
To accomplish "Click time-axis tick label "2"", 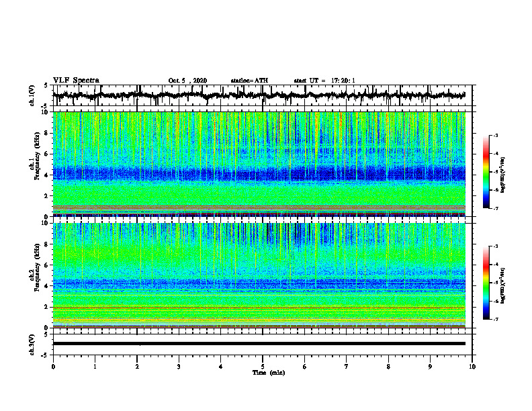I will pos(137,367).
